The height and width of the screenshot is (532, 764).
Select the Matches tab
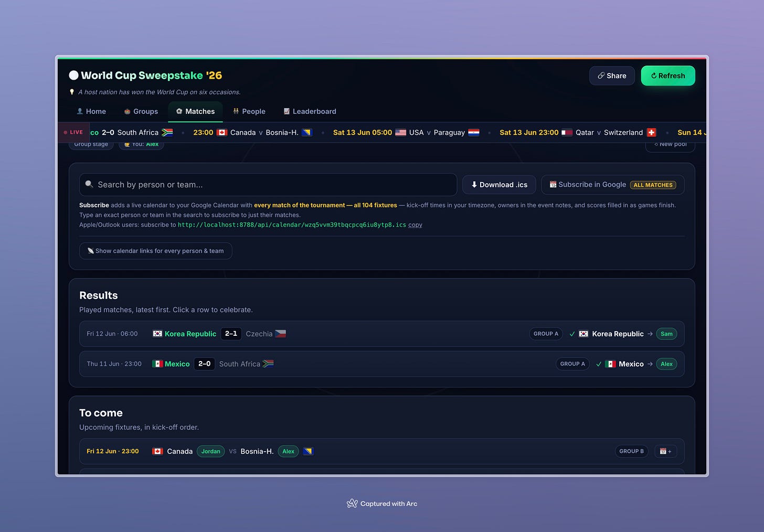[195, 111]
